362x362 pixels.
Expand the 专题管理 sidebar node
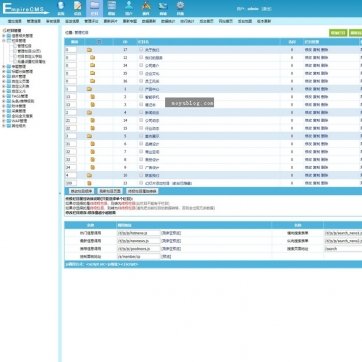[4, 67]
